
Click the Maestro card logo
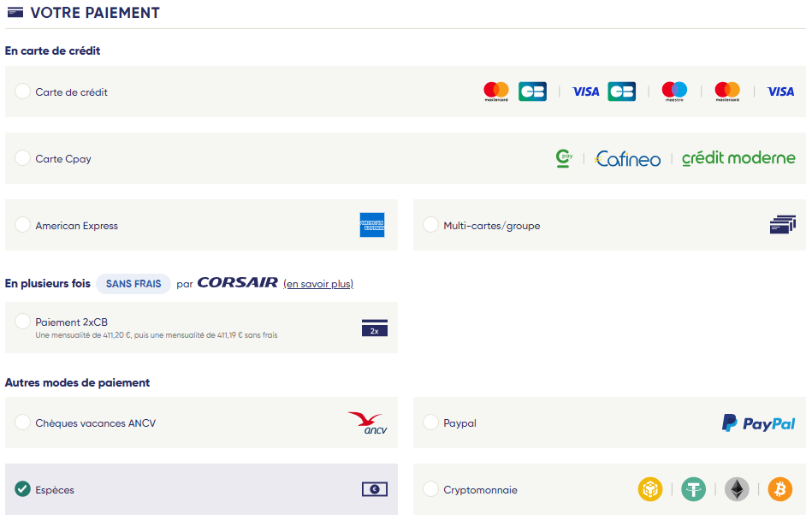(674, 92)
